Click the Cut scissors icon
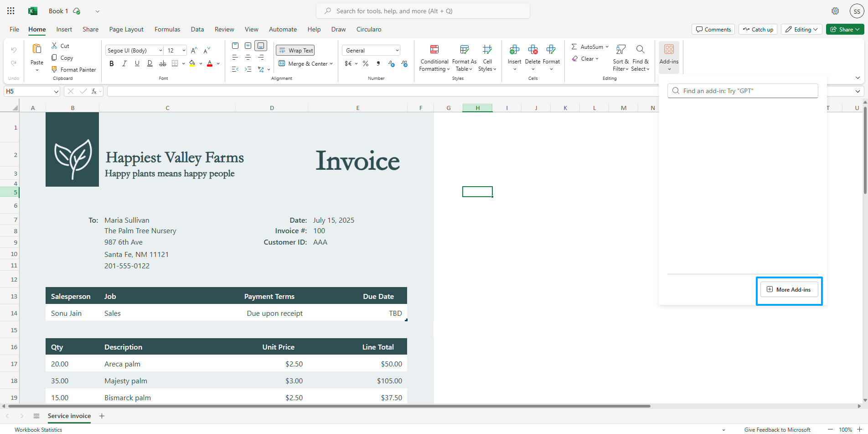Viewport: 868px width, 434px height. (x=54, y=46)
